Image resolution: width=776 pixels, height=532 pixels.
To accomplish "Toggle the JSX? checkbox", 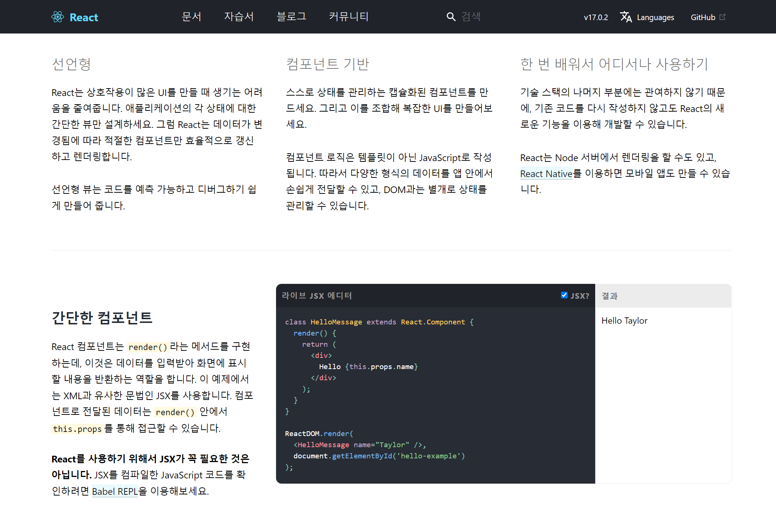I will pos(564,295).
